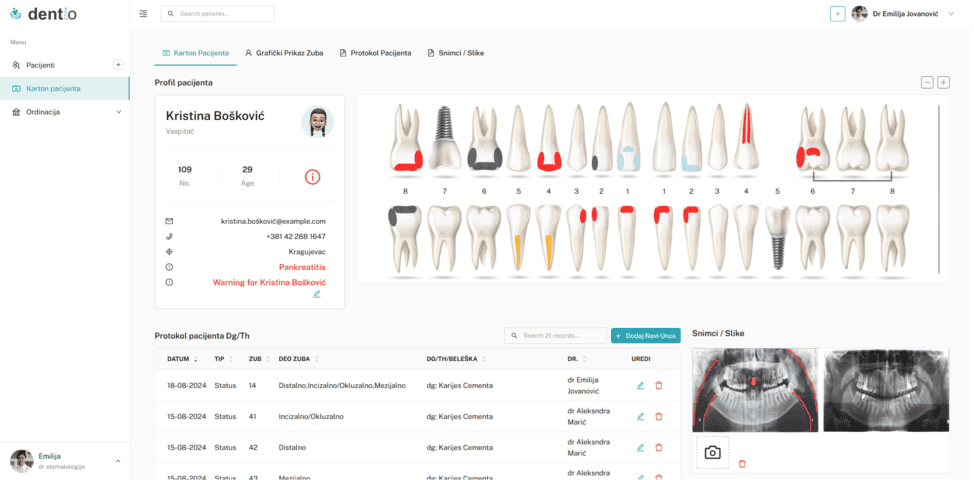974x480 pixels.
Task: Add new patient with plus next to Pacijenti
Action: 119,65
